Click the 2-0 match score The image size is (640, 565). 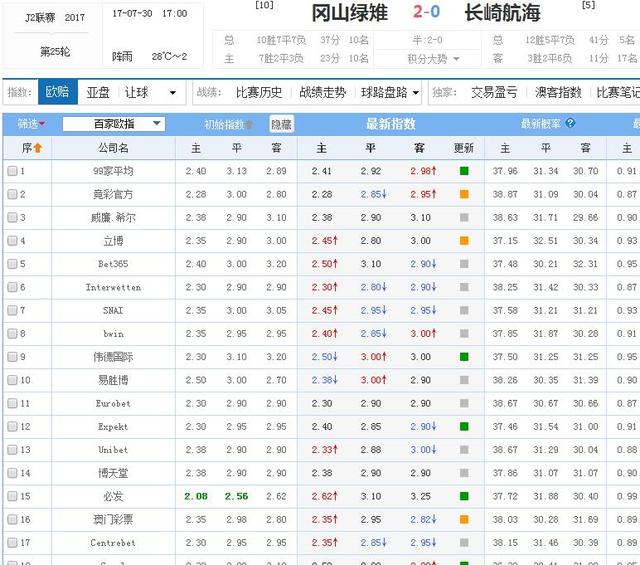426,12
